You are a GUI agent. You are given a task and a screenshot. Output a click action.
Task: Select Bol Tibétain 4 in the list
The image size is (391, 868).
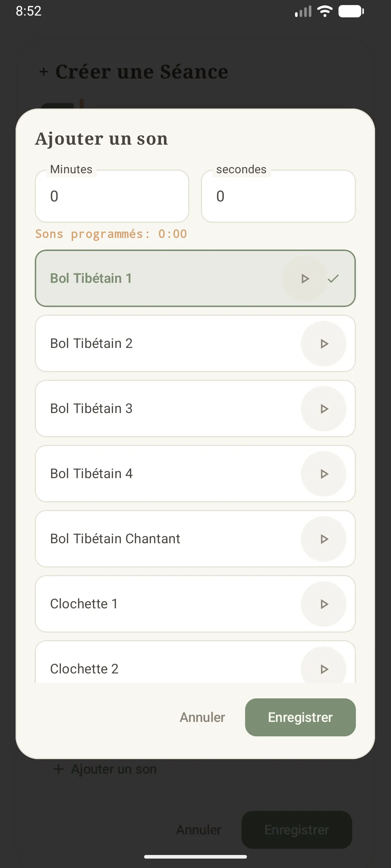point(195,474)
